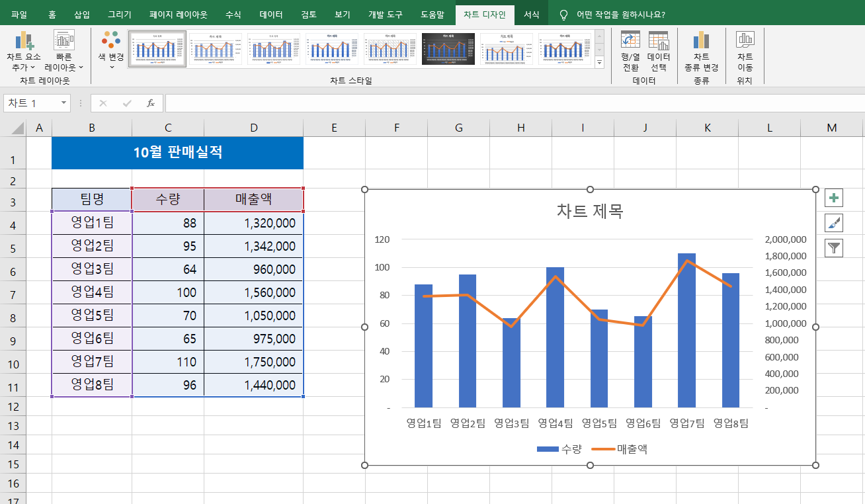Switch to the 보기 tab
This screenshot has width=865, height=504.
[x=343, y=14]
